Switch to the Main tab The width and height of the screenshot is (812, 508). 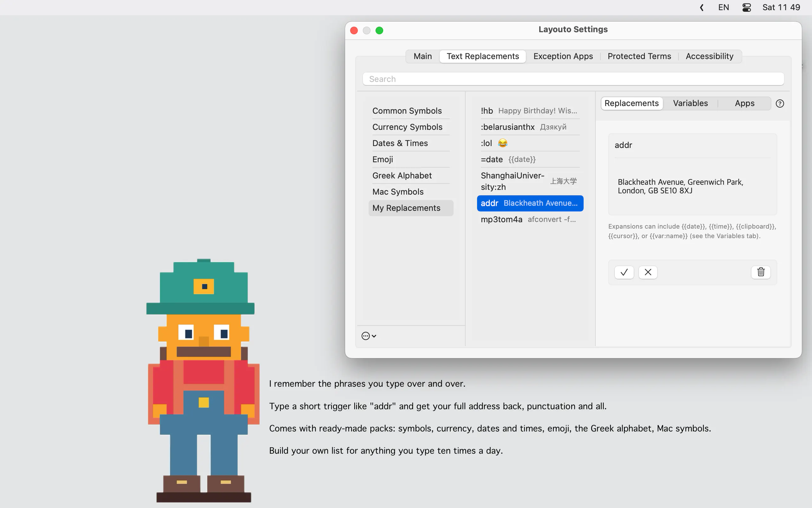tap(422, 56)
